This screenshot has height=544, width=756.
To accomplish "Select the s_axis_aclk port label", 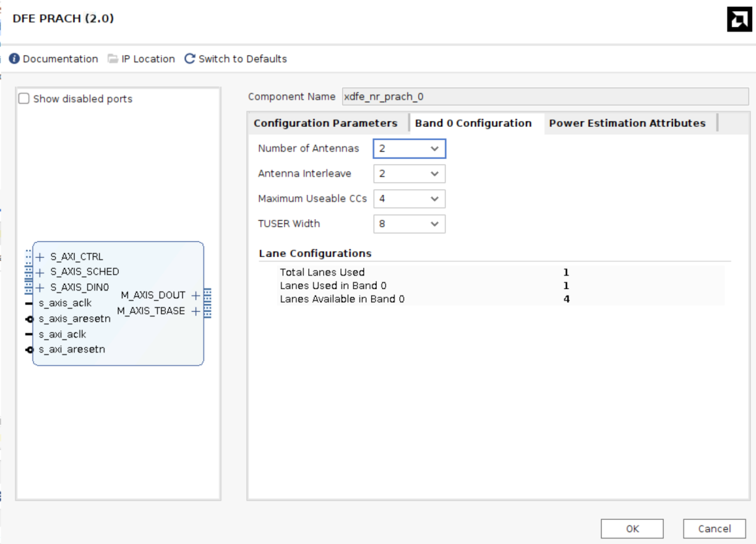I will tap(65, 303).
